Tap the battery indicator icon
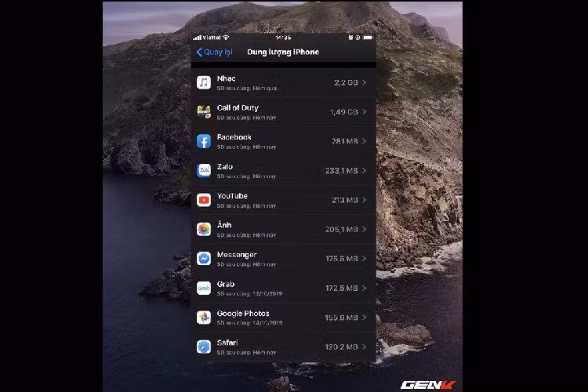Screen dimensions: 588x392 pyautogui.click(x=368, y=38)
